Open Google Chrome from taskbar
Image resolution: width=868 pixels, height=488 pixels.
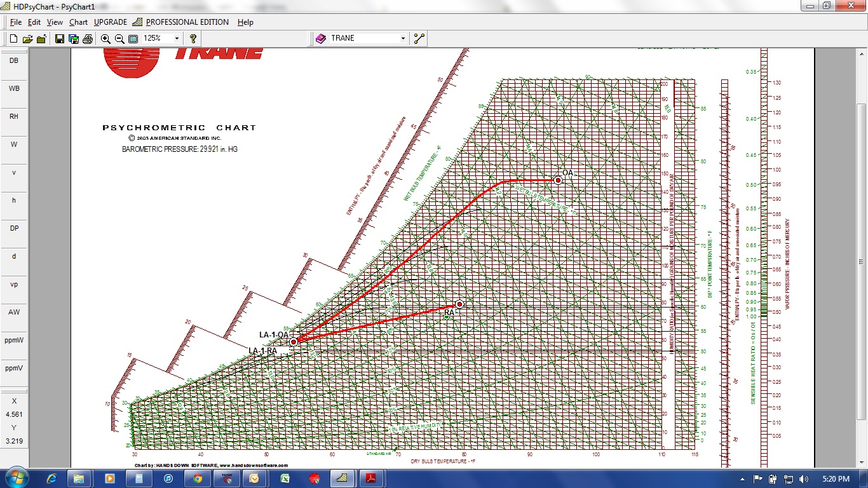tap(198, 478)
